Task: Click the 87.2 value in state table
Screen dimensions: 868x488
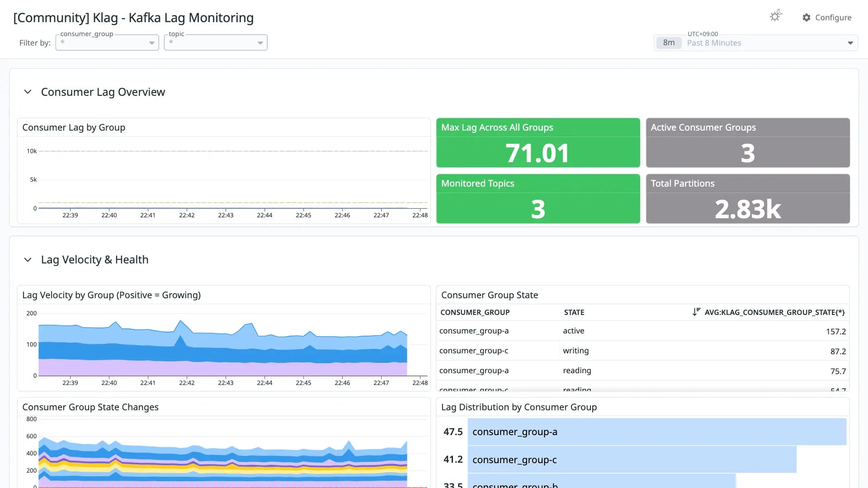Action: click(x=838, y=352)
